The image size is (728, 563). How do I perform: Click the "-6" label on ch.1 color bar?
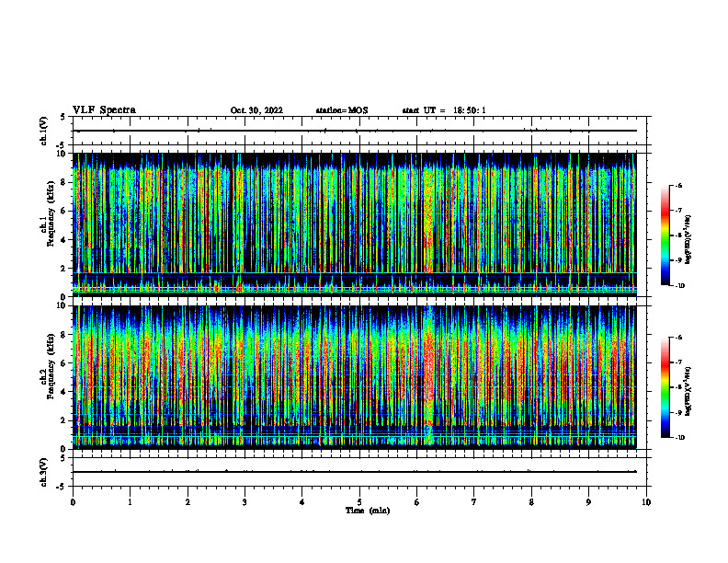[x=678, y=185]
